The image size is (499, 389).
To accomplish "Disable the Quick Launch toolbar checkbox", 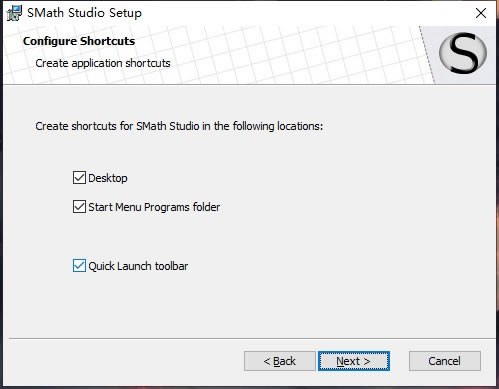I will tap(79, 266).
